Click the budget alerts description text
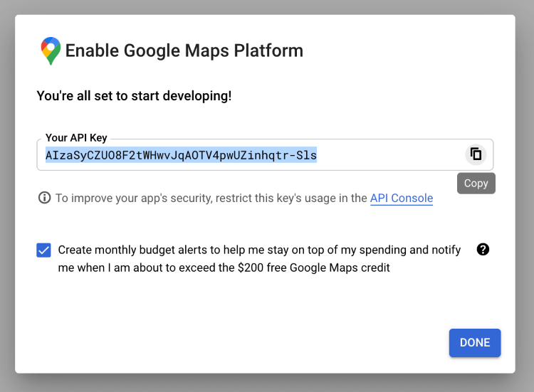This screenshot has height=392, width=534. [259, 259]
